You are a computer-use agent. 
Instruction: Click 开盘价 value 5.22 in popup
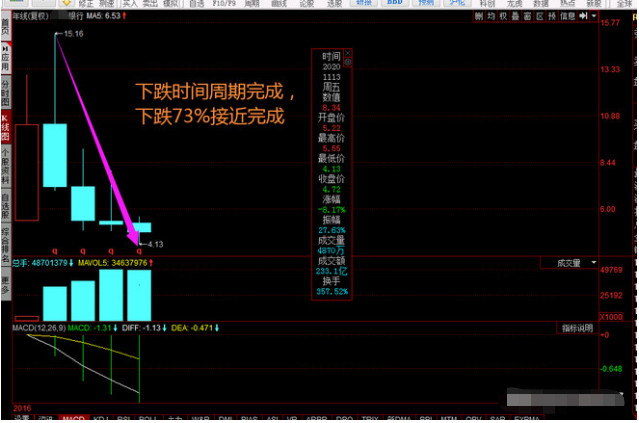(331, 128)
